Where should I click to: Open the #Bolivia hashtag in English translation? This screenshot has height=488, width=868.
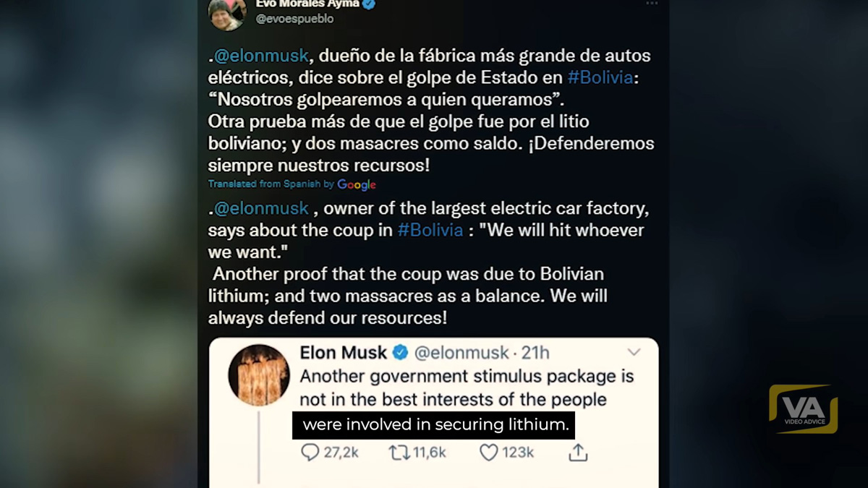[x=430, y=230]
